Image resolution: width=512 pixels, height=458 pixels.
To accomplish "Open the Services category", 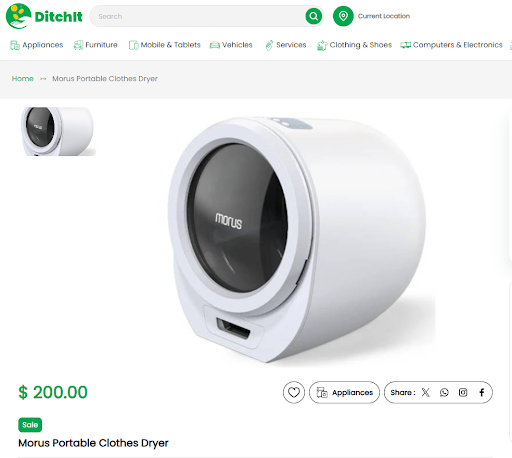I will click(286, 45).
